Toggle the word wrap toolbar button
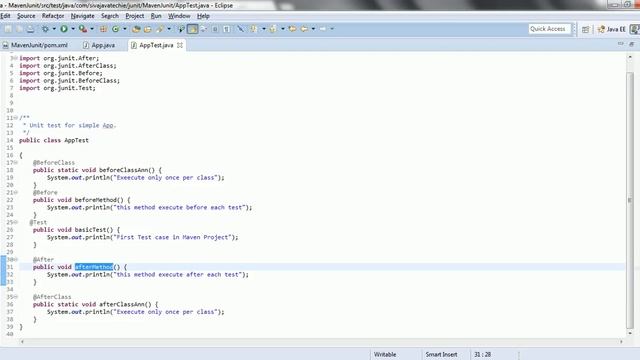This screenshot has height=360, width=640. click(203, 29)
